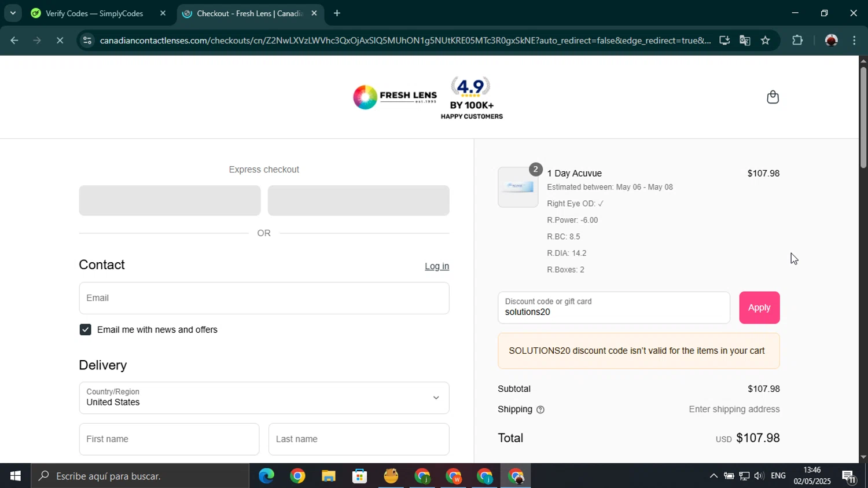Open a new browser tab
Image resolution: width=868 pixels, height=488 pixels.
click(337, 13)
